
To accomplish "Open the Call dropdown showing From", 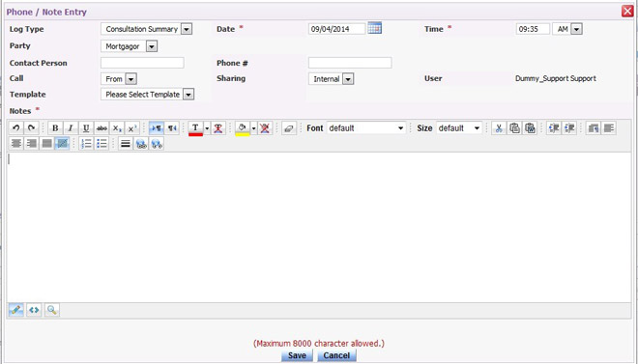I will coord(119,79).
